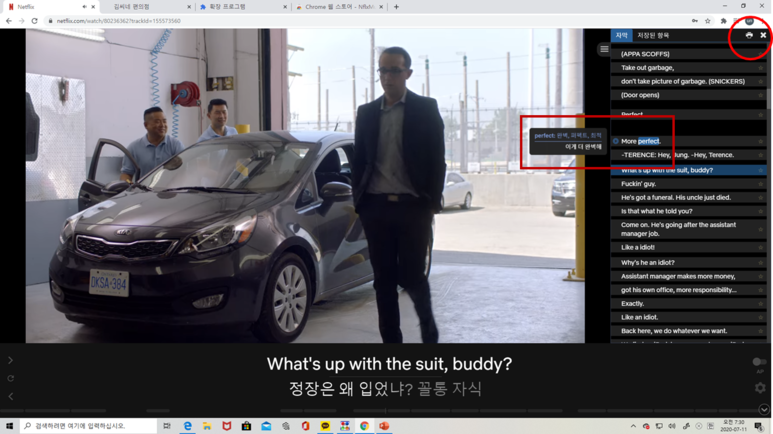Collapse subtitles with the bottom-right down chevron
This screenshot has width=773, height=434.
pyautogui.click(x=764, y=409)
